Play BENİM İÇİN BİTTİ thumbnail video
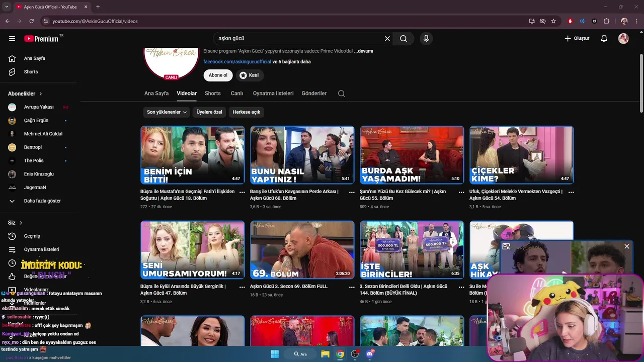The image size is (644, 362). 193,155
